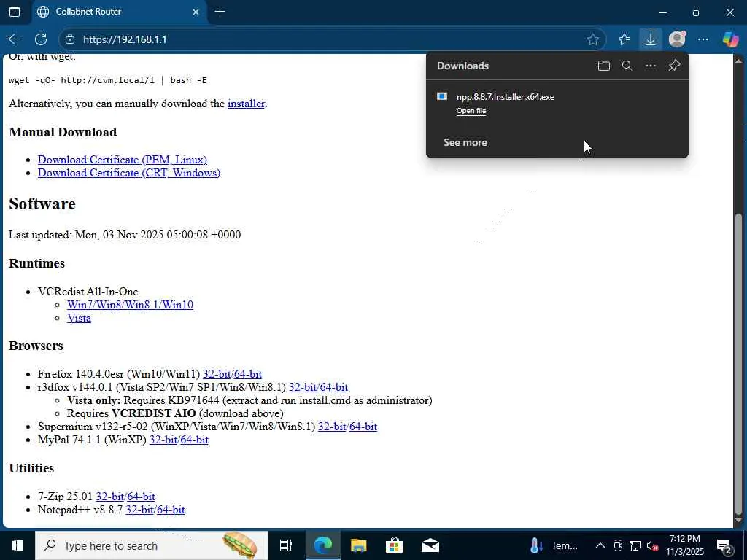Download Notepad++ v8.8.7 64-bit
Screen dimensions: 747x560
(171, 510)
